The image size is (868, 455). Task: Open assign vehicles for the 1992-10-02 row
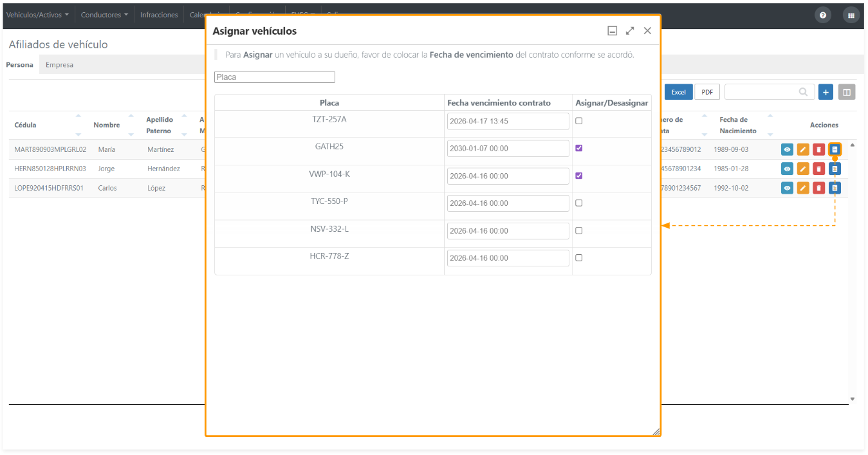point(835,188)
